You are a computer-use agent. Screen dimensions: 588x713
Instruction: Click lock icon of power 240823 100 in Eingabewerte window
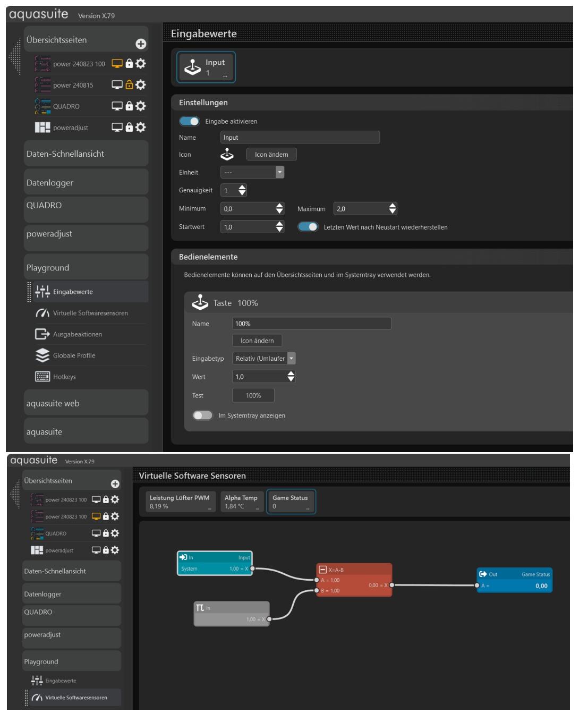click(129, 63)
